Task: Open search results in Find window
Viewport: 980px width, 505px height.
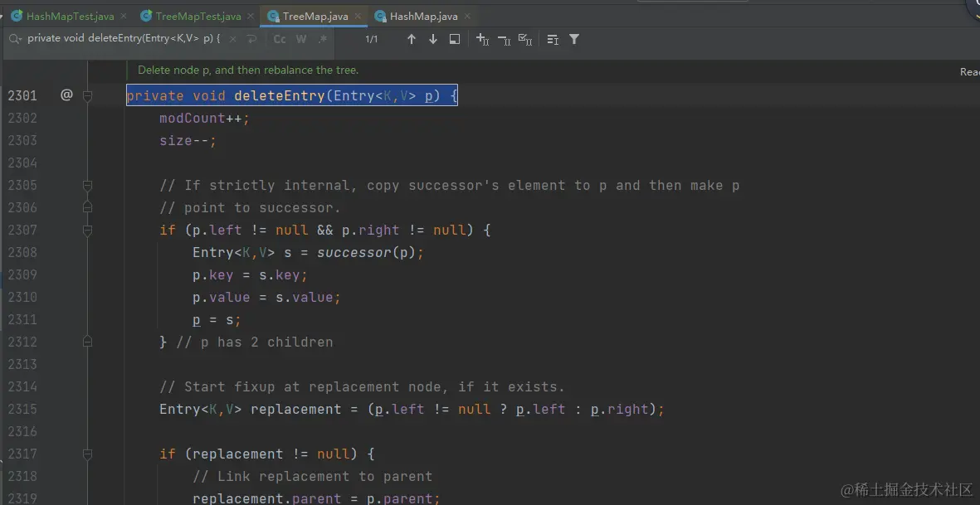Action: (x=455, y=39)
